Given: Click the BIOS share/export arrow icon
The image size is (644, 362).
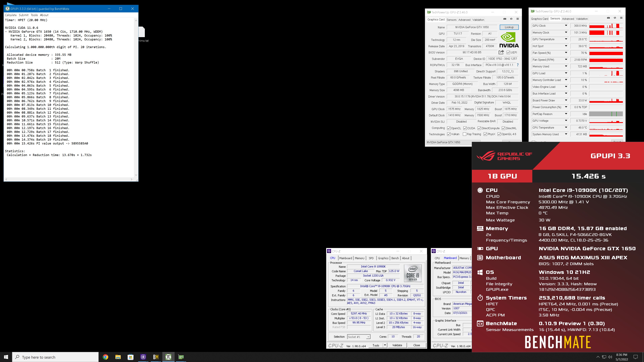Looking at the screenshot, I should 501,52.
